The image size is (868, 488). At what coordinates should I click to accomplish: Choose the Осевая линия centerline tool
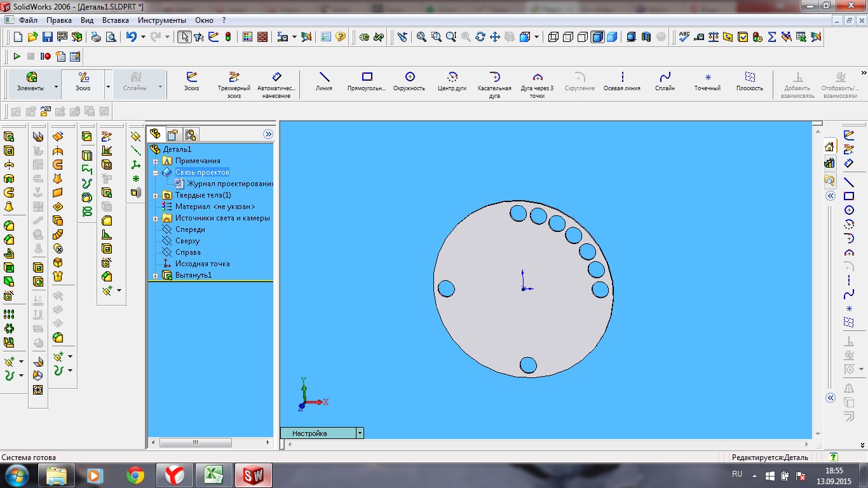pyautogui.click(x=621, y=82)
